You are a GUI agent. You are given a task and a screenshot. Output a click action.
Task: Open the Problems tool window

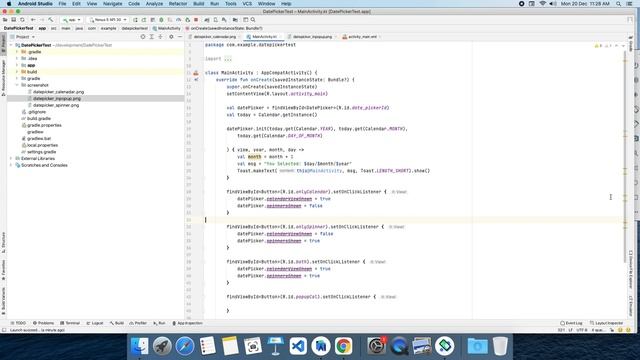tap(43, 323)
